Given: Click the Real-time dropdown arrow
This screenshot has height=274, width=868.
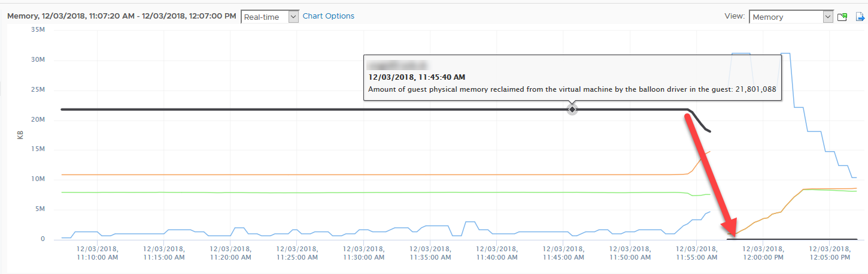Looking at the screenshot, I should (x=293, y=17).
